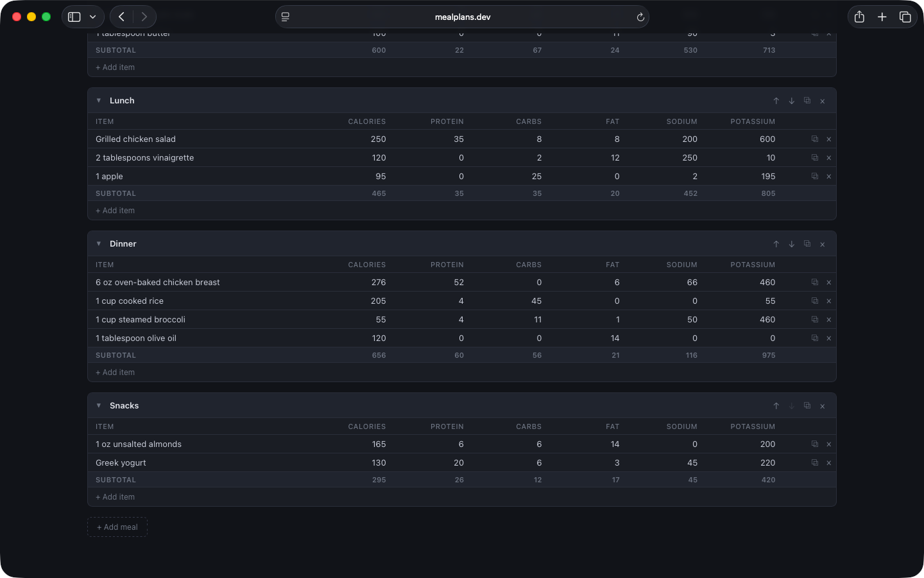Open the sidebar dropdown arrow in Safari

[93, 17]
